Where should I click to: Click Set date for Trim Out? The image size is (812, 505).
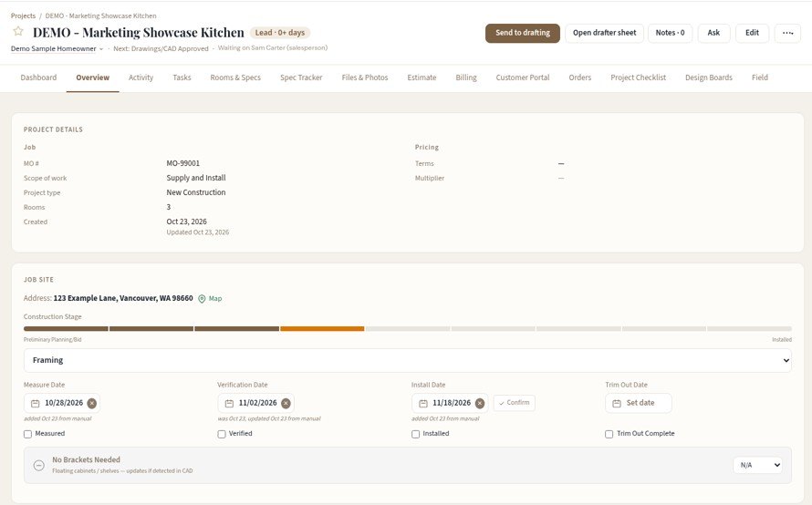[x=639, y=403]
